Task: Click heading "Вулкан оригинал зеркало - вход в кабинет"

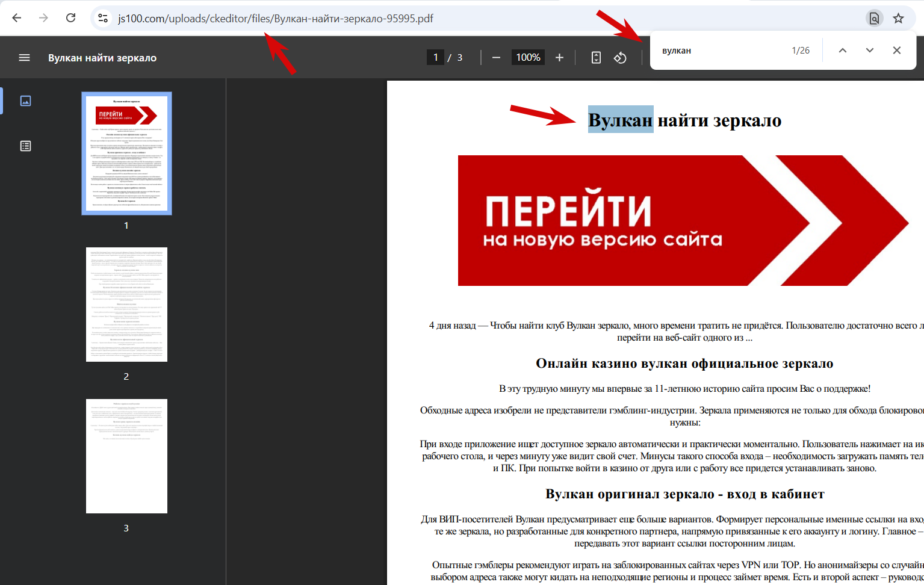Action: (x=684, y=494)
